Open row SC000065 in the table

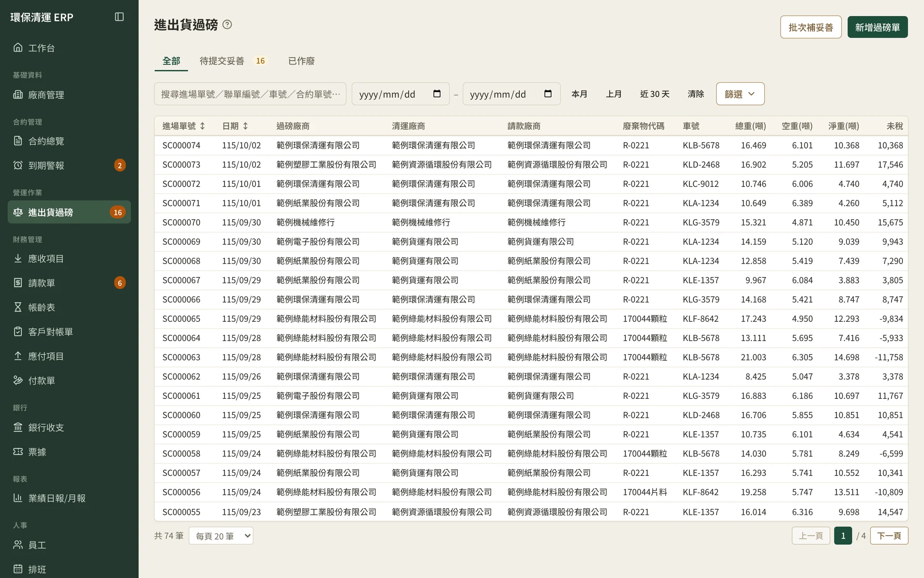(x=531, y=319)
